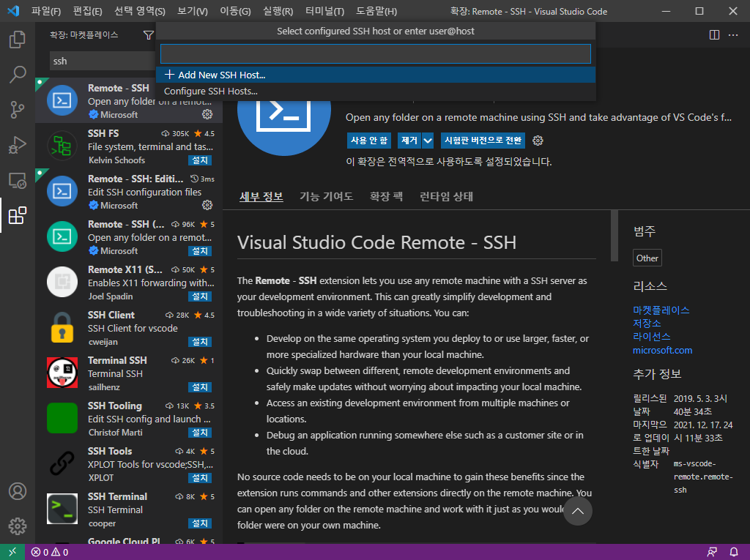Open the 보기(V) menu
The image size is (750, 560).
pos(193,11)
